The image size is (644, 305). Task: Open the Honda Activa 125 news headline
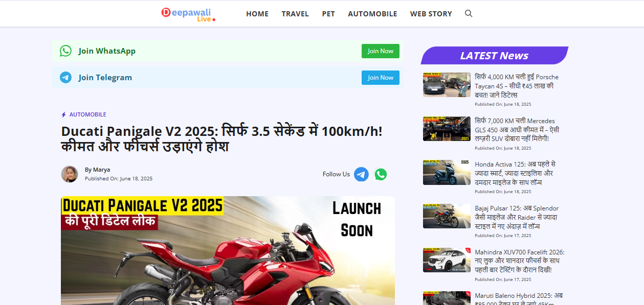click(x=515, y=173)
